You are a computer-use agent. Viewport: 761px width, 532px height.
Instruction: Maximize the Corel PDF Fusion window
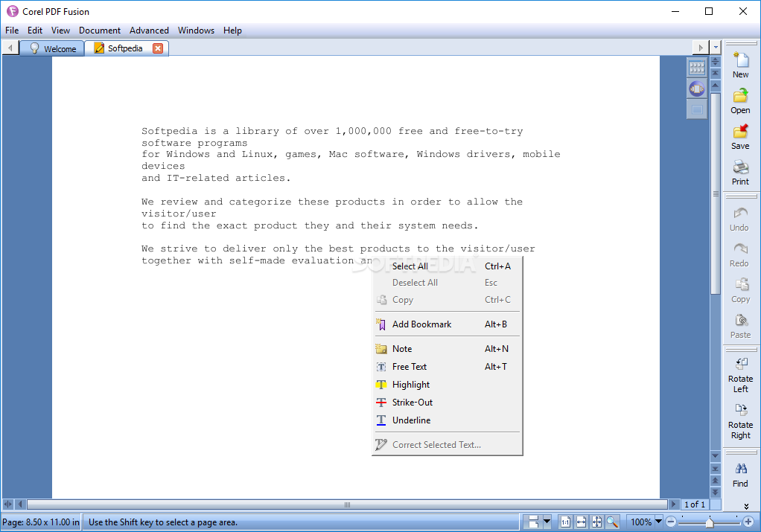[709, 11]
